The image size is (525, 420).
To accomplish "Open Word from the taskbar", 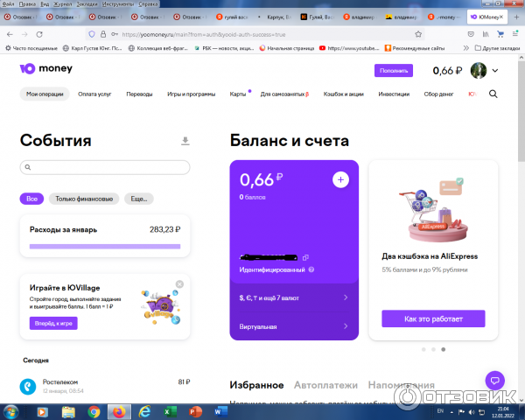I will [220, 412].
